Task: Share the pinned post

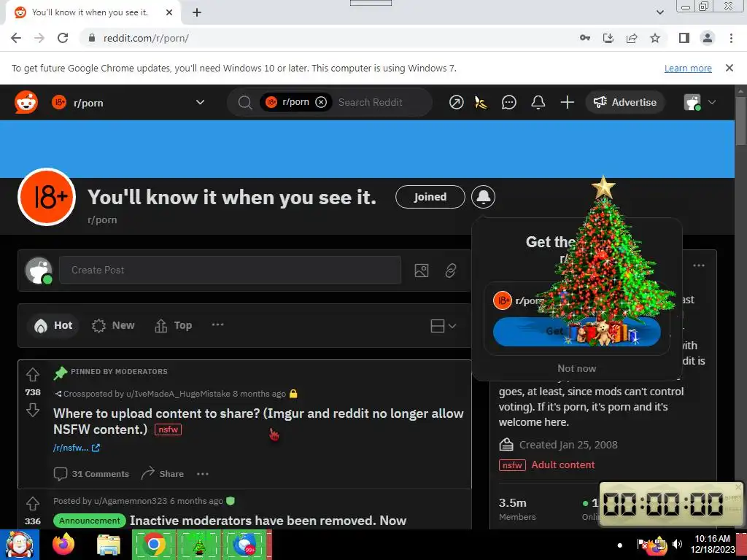Action: click(x=163, y=474)
